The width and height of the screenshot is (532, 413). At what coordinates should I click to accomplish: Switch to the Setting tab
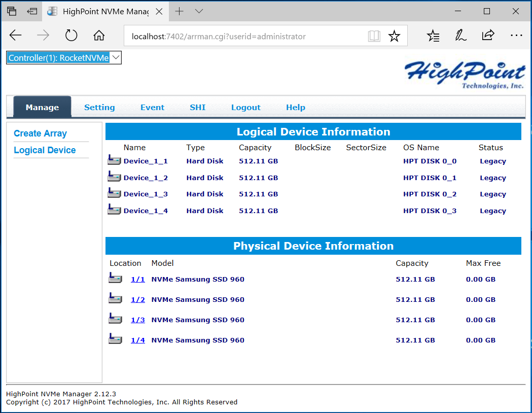coord(99,107)
